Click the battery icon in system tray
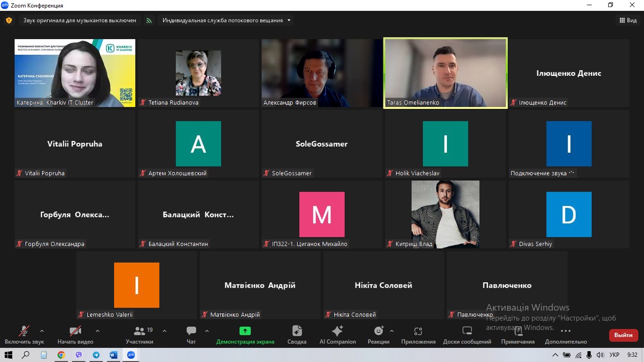 point(567,355)
